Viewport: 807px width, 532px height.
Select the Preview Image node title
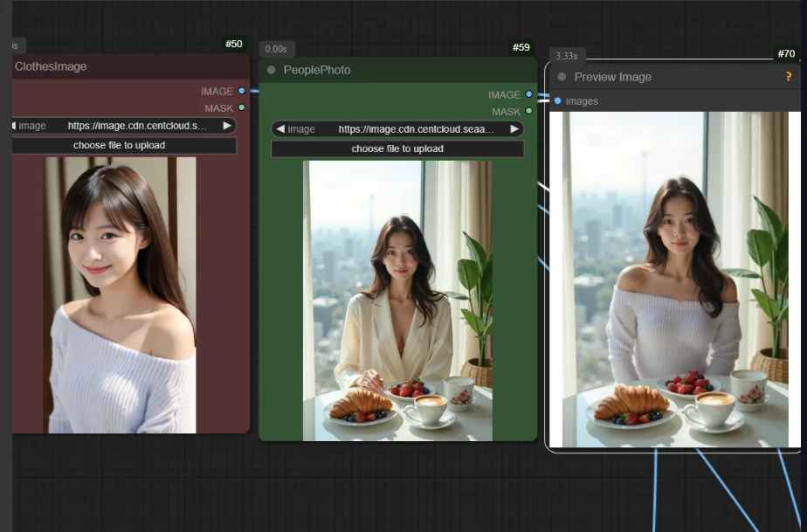coord(612,77)
